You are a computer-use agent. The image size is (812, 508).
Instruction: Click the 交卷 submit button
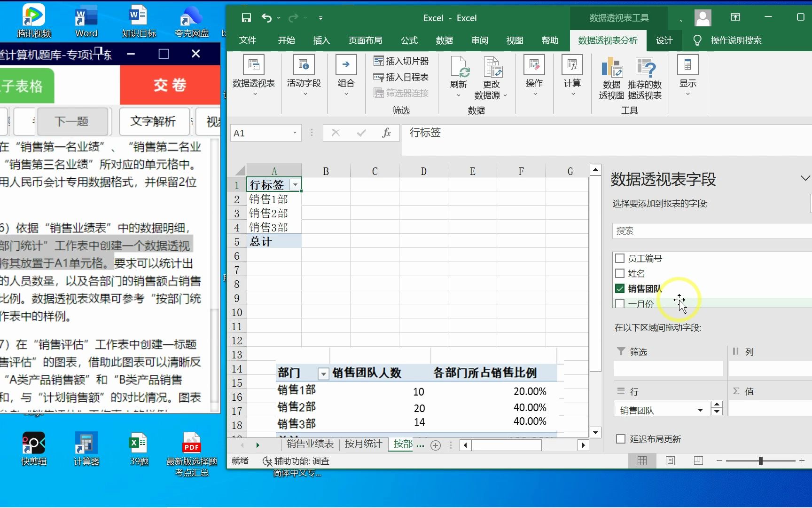pos(170,85)
